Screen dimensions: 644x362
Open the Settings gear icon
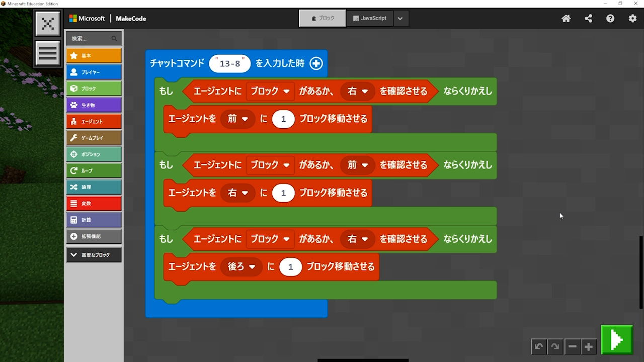632,19
